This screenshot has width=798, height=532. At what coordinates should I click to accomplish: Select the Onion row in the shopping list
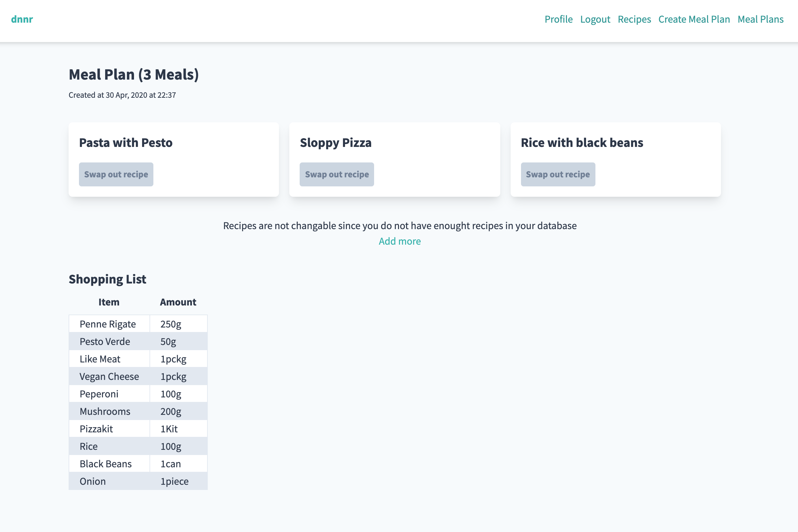click(92, 481)
